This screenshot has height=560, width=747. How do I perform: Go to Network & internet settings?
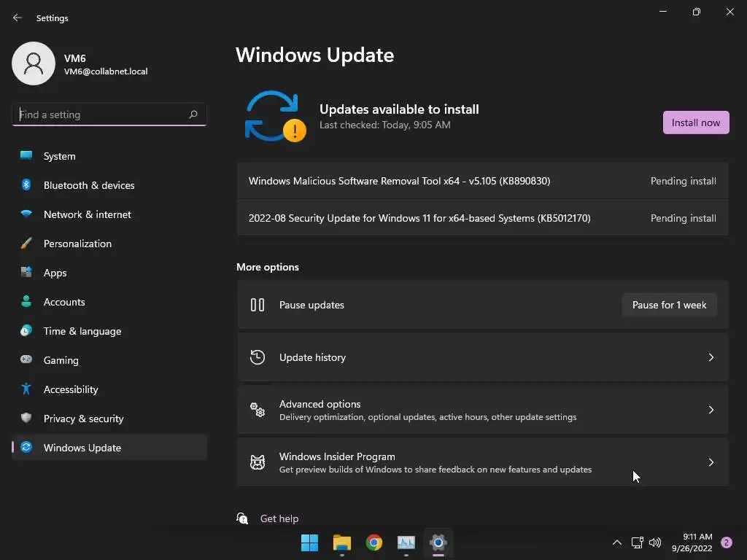[x=109, y=214]
